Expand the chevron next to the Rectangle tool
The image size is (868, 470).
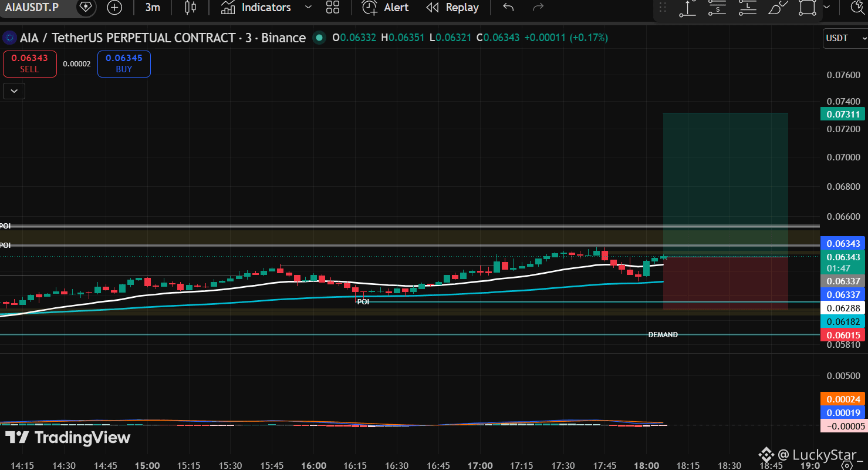(x=827, y=8)
